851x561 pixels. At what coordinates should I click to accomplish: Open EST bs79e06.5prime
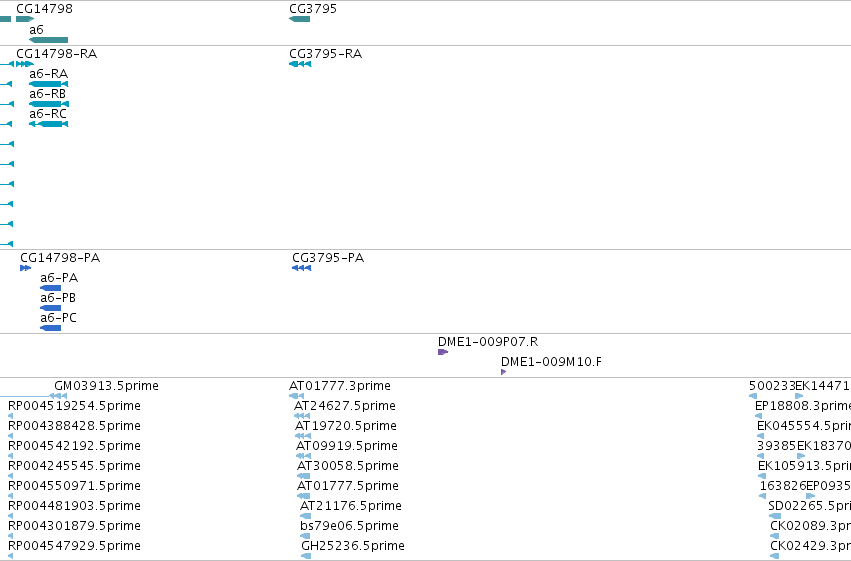pos(350,526)
